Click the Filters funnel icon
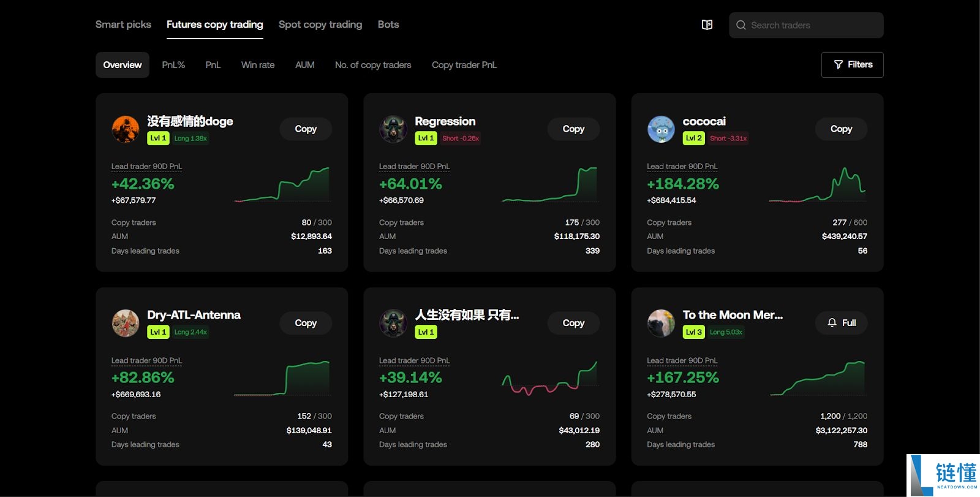The image size is (980, 497). pos(839,64)
